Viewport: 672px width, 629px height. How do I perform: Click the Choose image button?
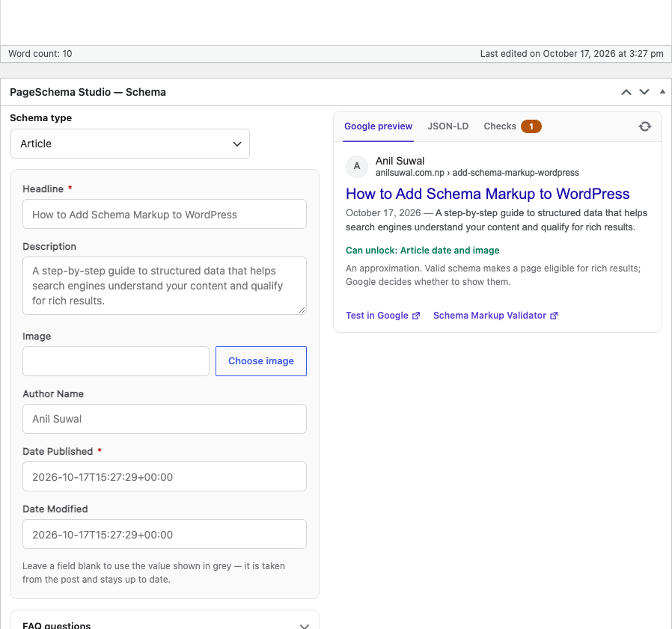(261, 361)
